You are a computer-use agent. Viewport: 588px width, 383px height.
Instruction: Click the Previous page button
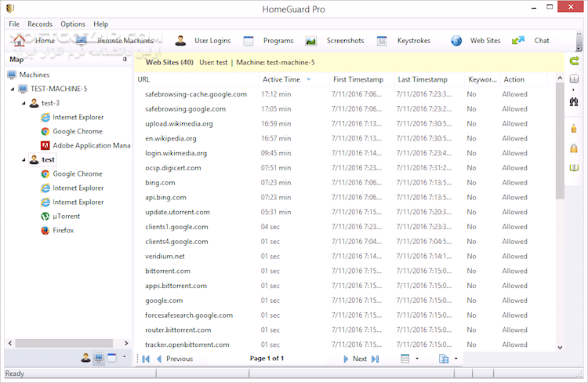pyautogui.click(x=175, y=359)
